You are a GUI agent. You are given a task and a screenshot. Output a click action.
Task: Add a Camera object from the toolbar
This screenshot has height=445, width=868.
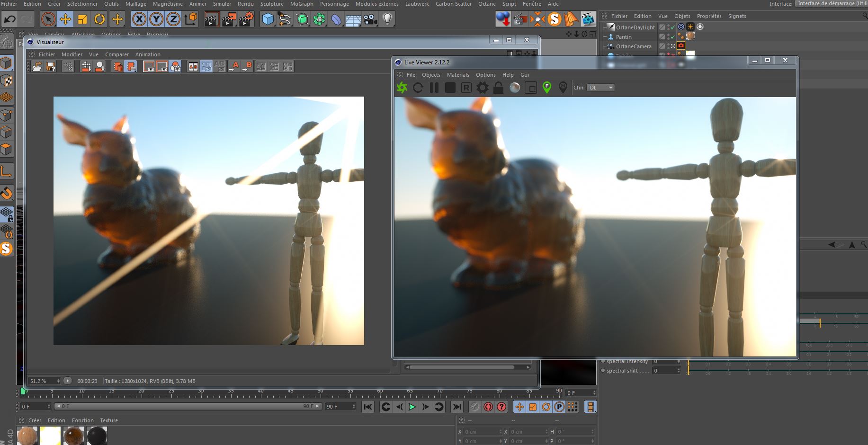[x=370, y=19]
